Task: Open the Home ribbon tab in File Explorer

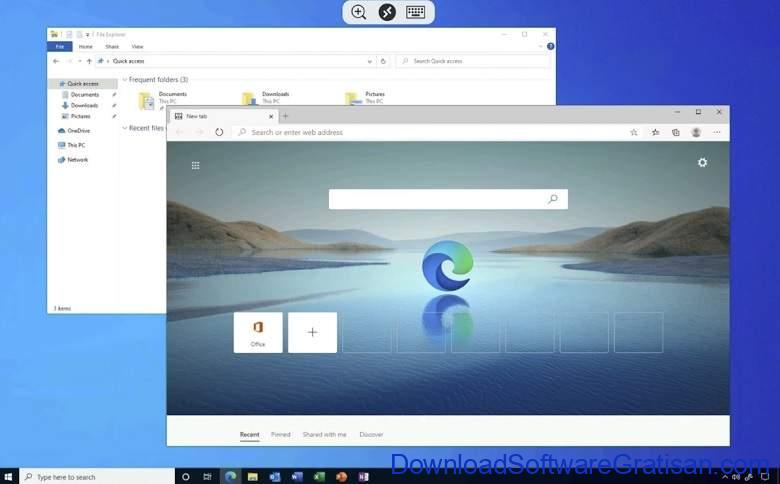Action: tap(86, 47)
